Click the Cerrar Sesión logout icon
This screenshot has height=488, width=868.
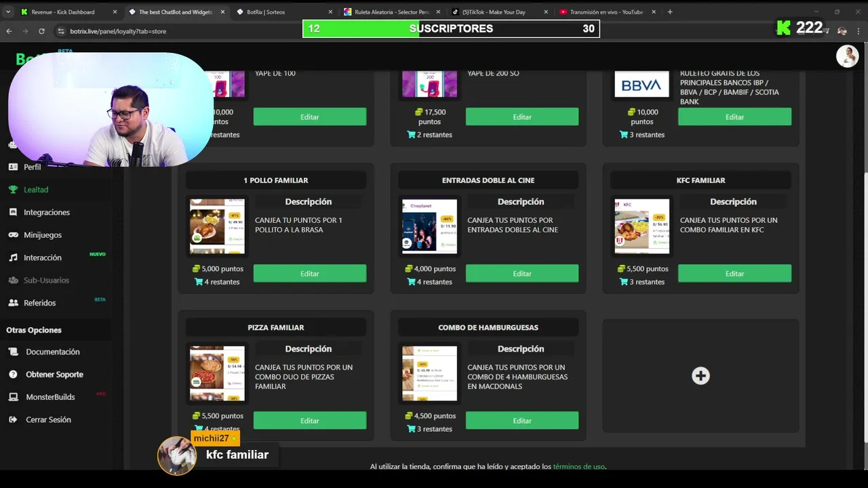pyautogui.click(x=13, y=420)
